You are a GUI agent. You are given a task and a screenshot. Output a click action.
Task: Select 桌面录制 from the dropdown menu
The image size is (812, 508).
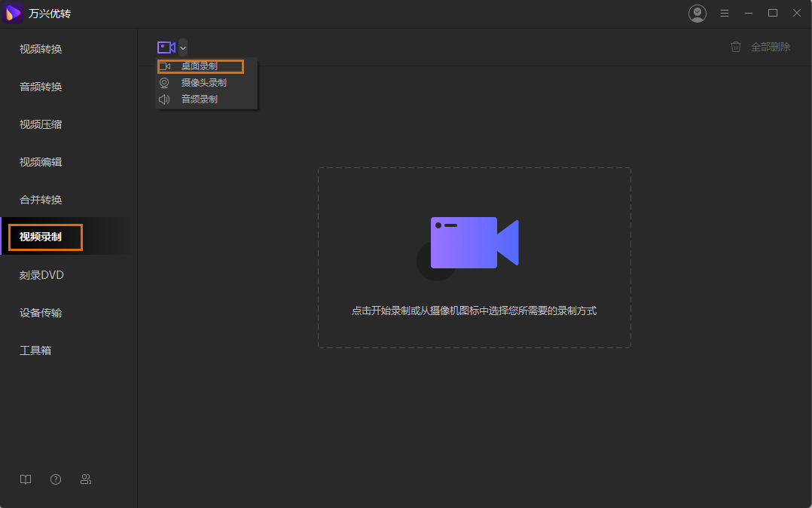pyautogui.click(x=200, y=66)
